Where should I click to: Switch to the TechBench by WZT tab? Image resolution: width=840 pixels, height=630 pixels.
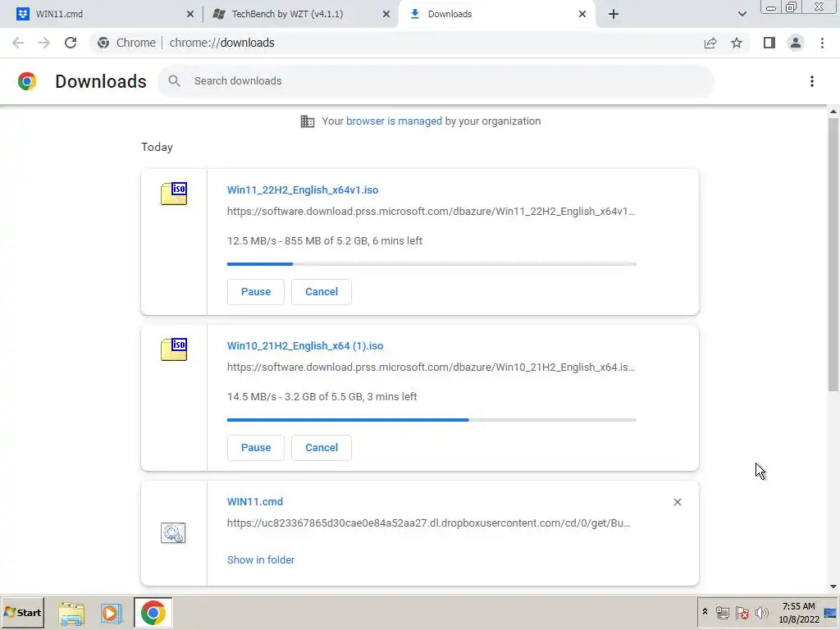(x=300, y=14)
